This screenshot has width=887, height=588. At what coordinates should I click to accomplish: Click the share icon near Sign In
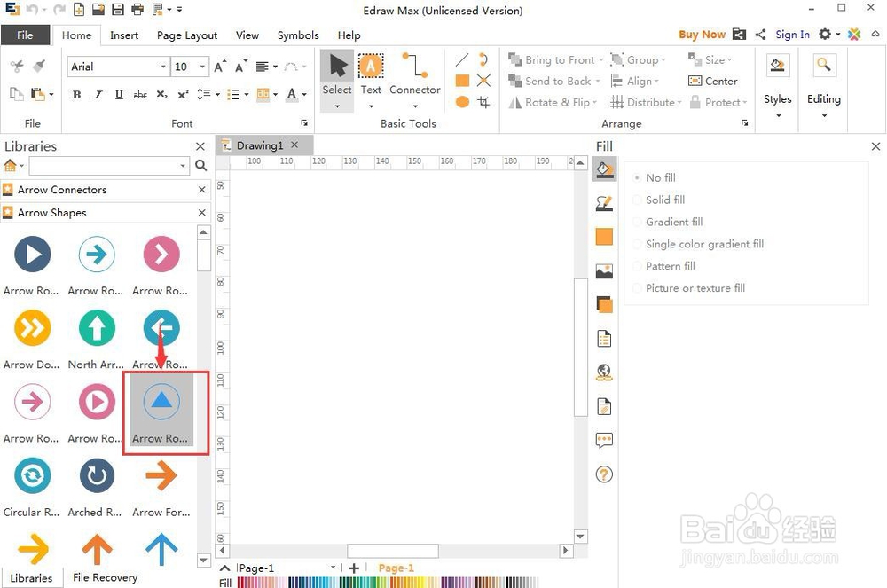[x=760, y=35]
